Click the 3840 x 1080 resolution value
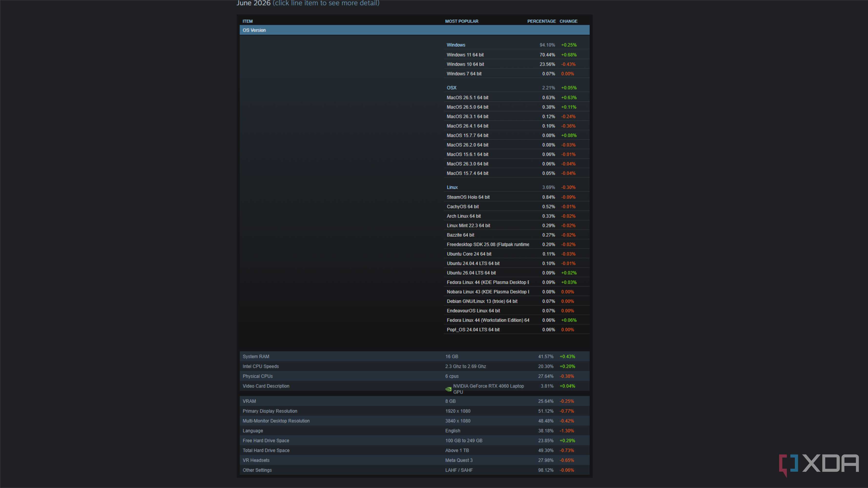The width and height of the screenshot is (868, 488). pyautogui.click(x=458, y=421)
